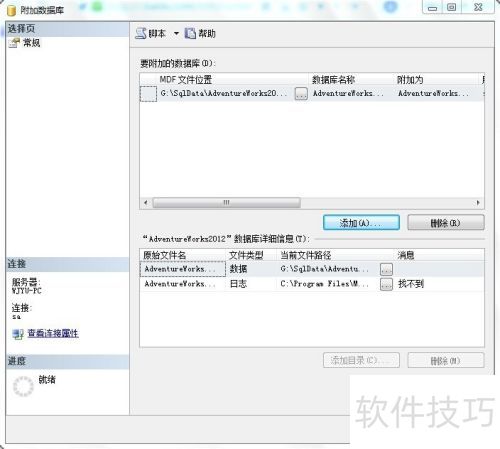
Task: Click the Help (帮助) toolbar icon
Action: click(190, 33)
